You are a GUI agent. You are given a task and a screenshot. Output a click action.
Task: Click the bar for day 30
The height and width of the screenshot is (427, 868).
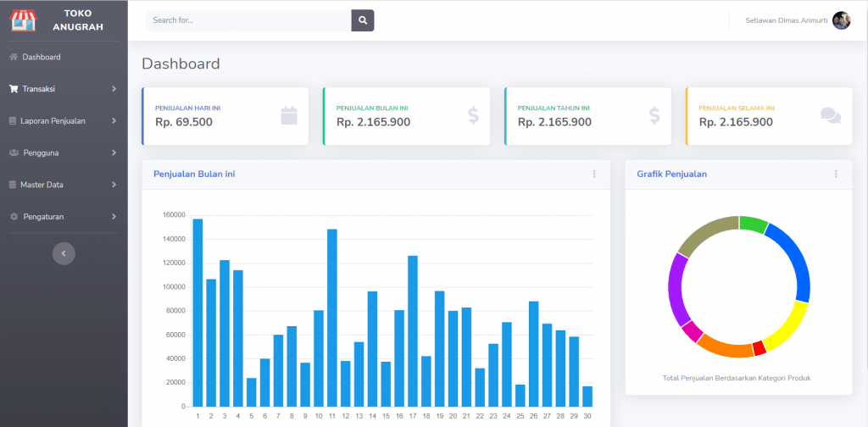point(587,396)
